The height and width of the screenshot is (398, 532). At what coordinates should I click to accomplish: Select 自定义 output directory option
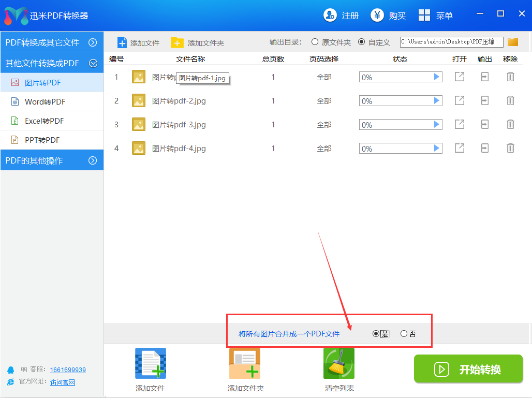[x=361, y=42]
